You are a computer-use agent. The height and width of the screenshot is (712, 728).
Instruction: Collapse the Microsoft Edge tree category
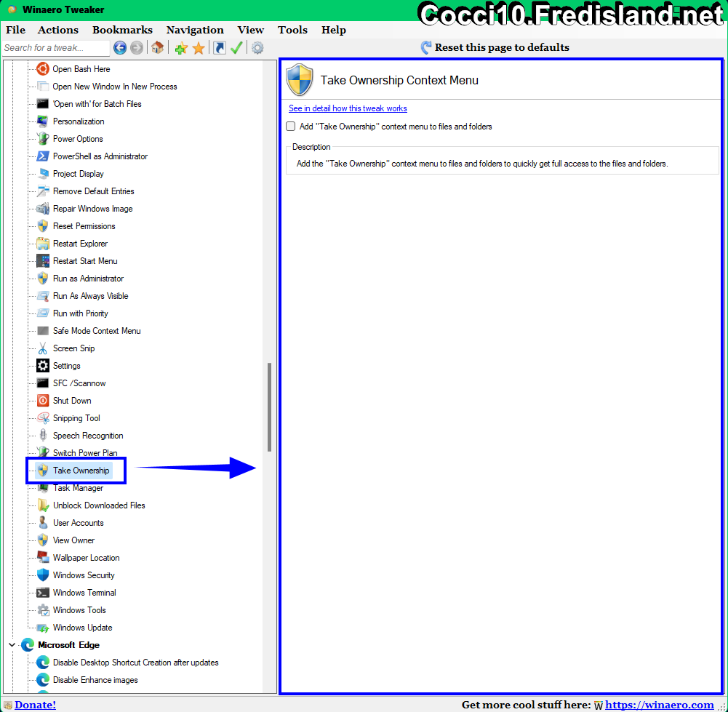click(x=12, y=644)
